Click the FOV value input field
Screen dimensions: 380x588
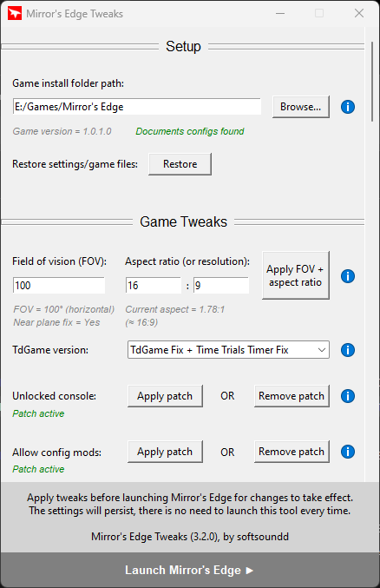click(59, 286)
